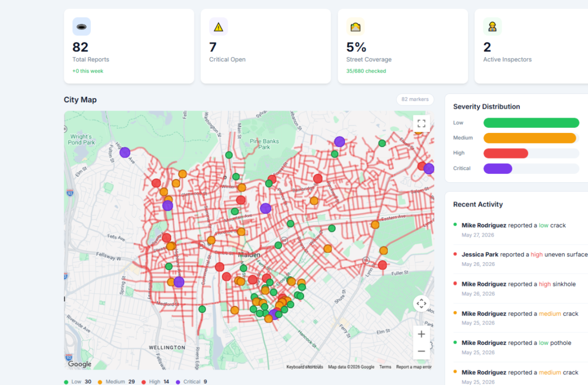Image resolution: width=588 pixels, height=385 pixels.
Task: Toggle fullscreen view of the city map
Action: point(421,124)
